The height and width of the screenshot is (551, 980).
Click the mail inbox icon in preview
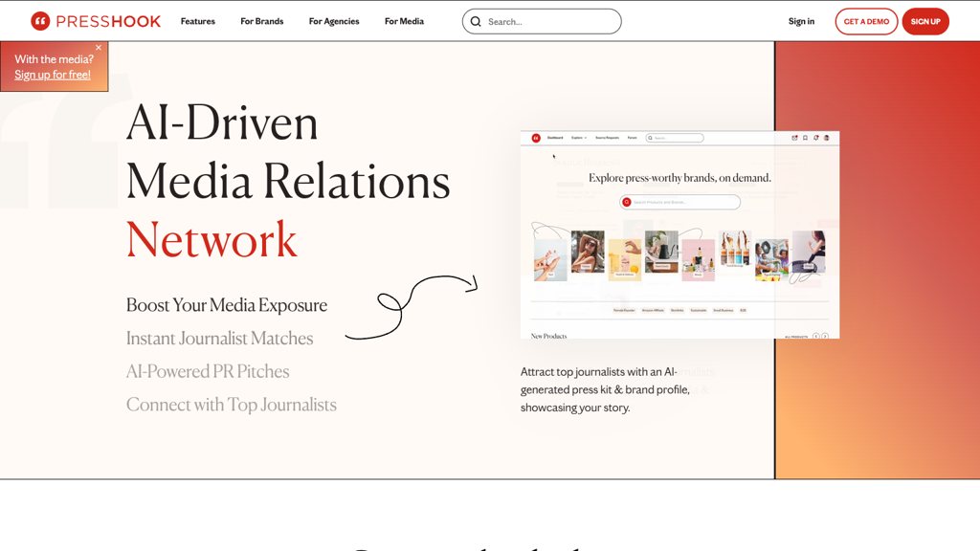coord(794,138)
